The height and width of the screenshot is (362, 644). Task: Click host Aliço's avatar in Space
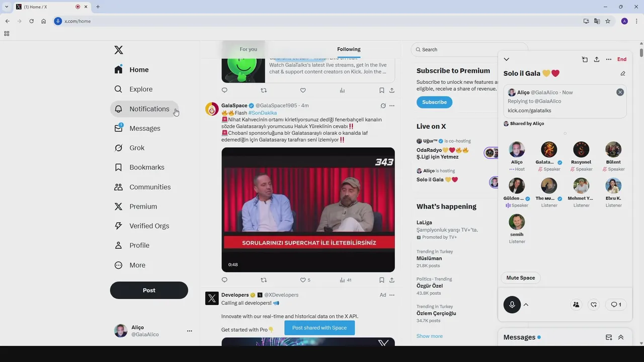(x=517, y=149)
